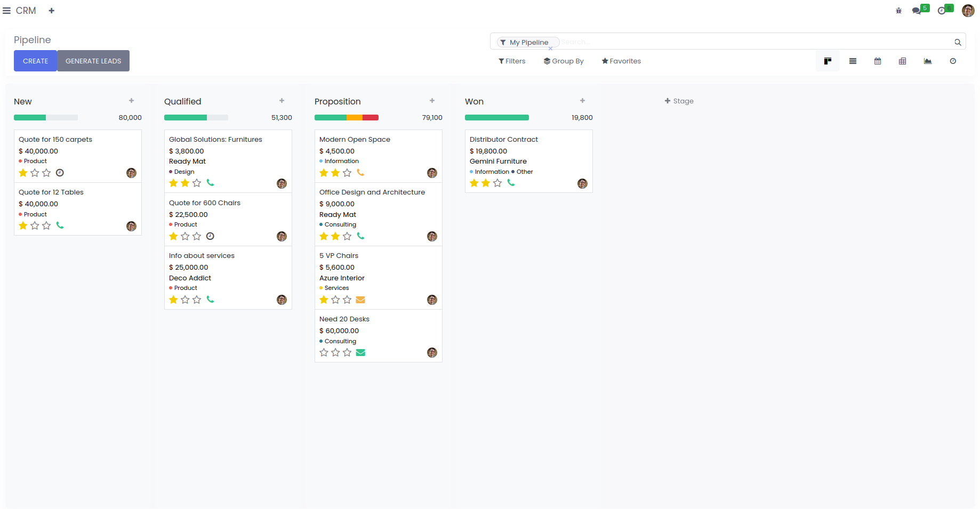980x509 pixels.
Task: Open the hamburger apps menu
Action: click(7, 11)
